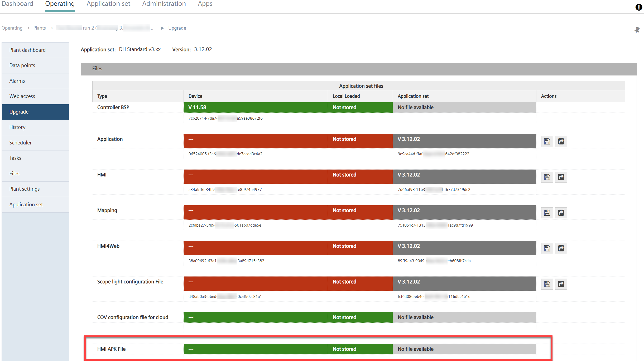Go to Plants breadcrumb link
The width and height of the screenshot is (644, 361).
click(40, 28)
